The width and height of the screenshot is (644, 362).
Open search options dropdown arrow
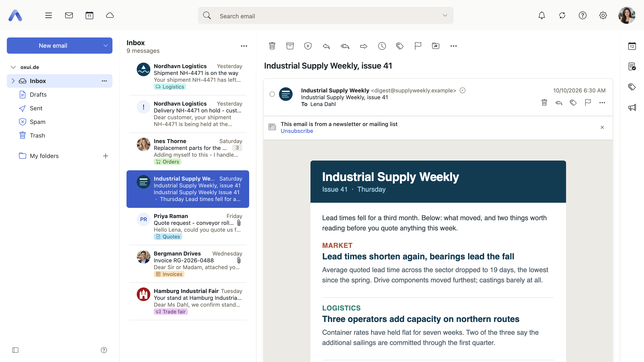pyautogui.click(x=445, y=16)
